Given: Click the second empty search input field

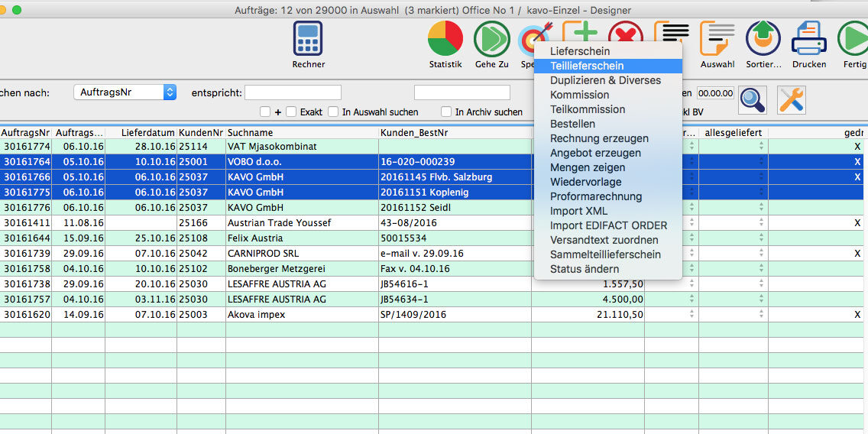Looking at the screenshot, I should tap(462, 92).
